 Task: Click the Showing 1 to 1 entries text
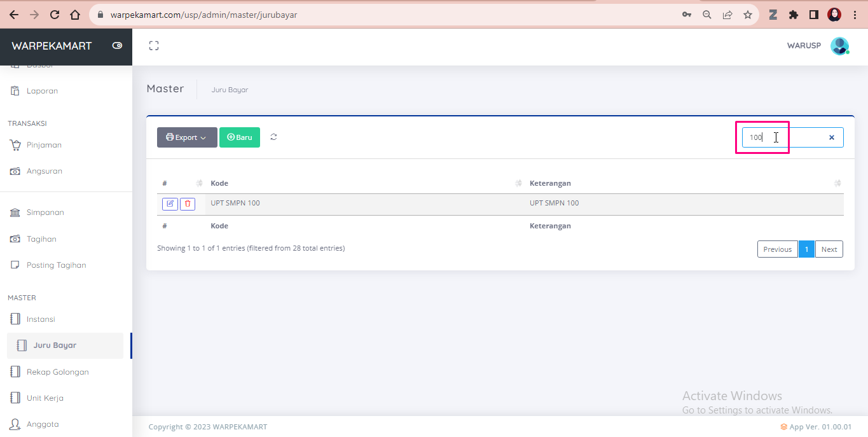pyautogui.click(x=251, y=248)
